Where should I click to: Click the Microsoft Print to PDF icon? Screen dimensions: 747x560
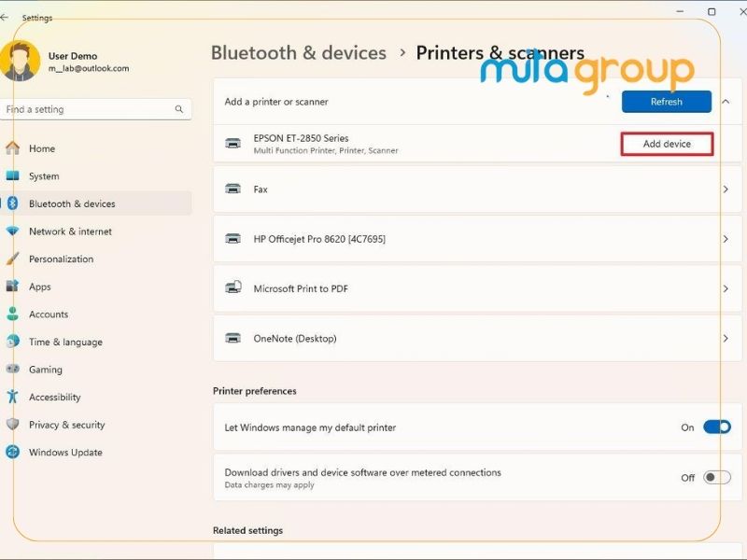[x=233, y=287]
